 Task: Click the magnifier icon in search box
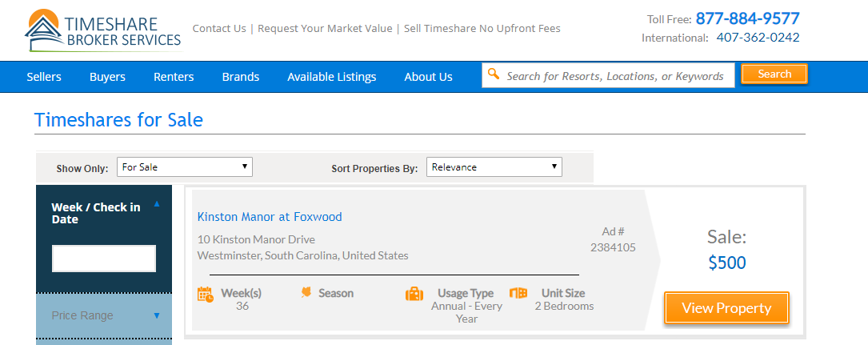(x=494, y=74)
